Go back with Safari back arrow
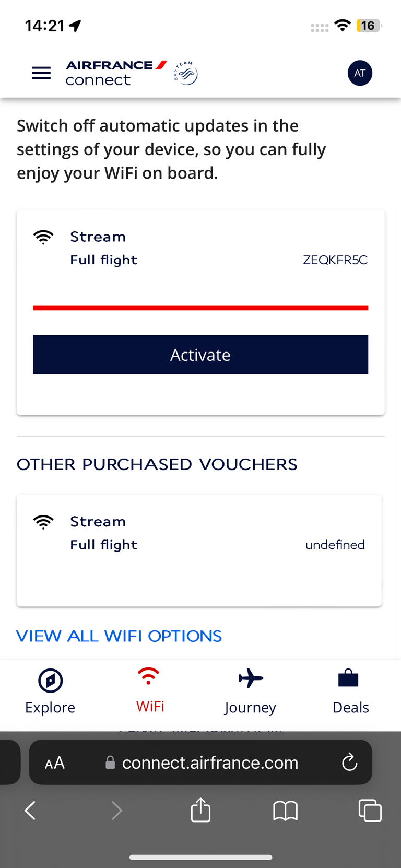Image resolution: width=401 pixels, height=868 pixels. tap(30, 811)
